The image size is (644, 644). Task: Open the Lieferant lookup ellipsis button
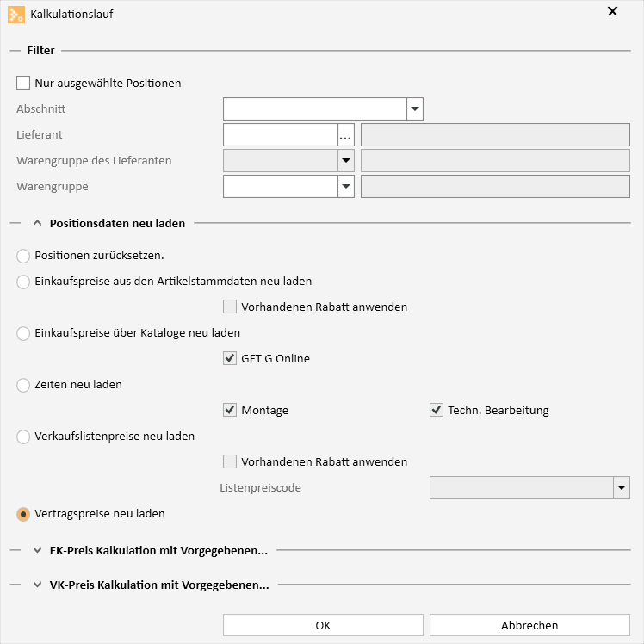point(346,134)
